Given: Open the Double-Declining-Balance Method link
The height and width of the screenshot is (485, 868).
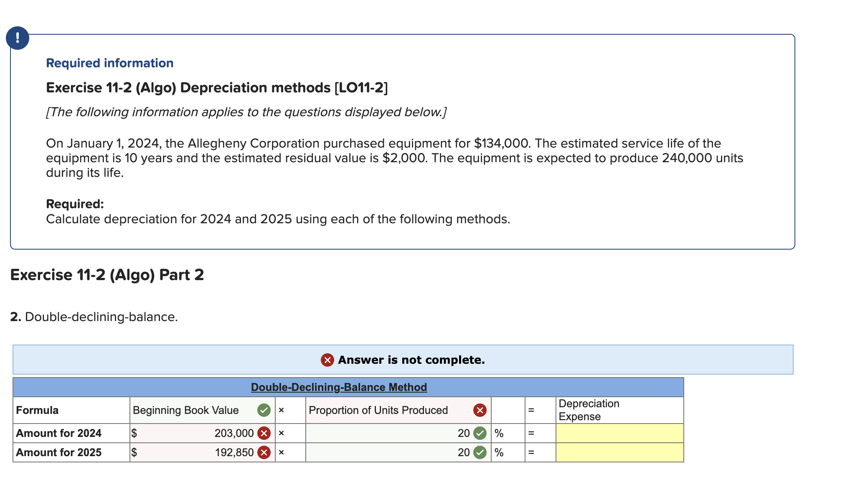Looking at the screenshot, I should 338,387.
